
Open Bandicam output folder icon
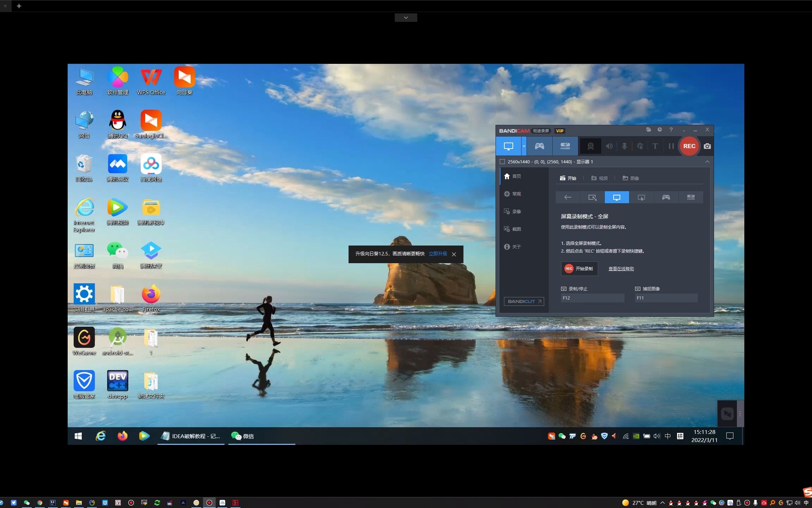pyautogui.click(x=648, y=130)
